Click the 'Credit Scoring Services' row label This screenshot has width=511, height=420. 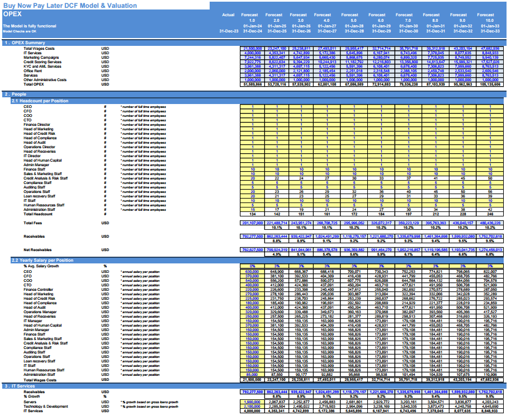(42, 62)
